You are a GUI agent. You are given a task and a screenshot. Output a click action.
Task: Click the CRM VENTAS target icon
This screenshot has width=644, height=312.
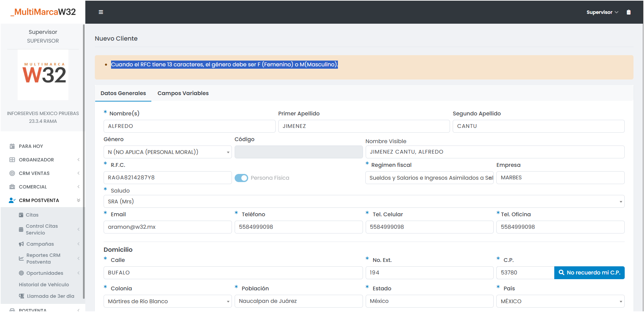12,173
